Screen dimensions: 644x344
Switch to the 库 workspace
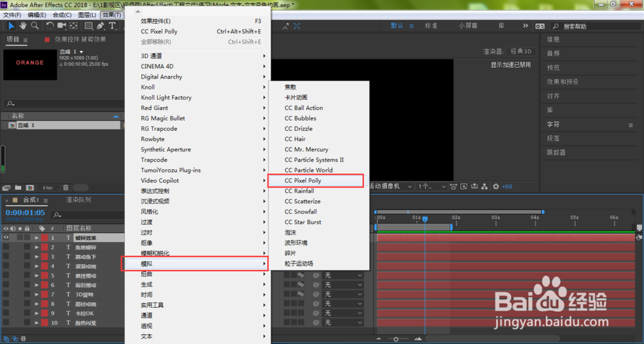(x=502, y=26)
